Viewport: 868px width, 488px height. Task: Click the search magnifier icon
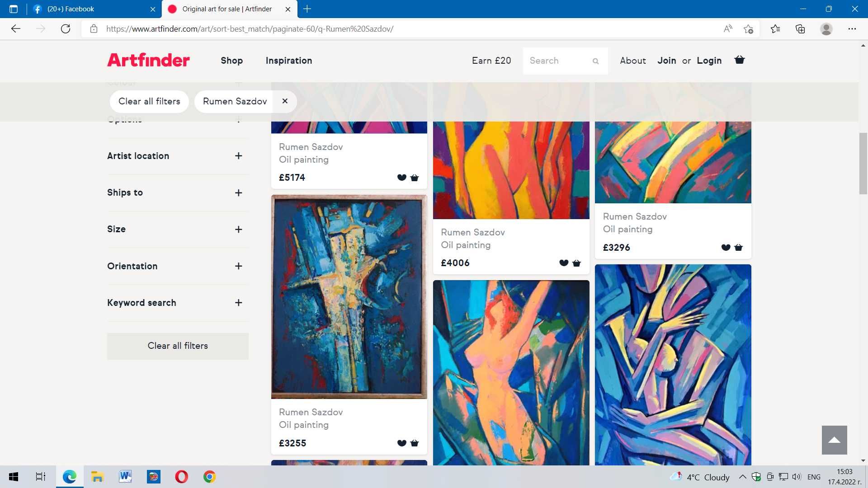coord(596,61)
